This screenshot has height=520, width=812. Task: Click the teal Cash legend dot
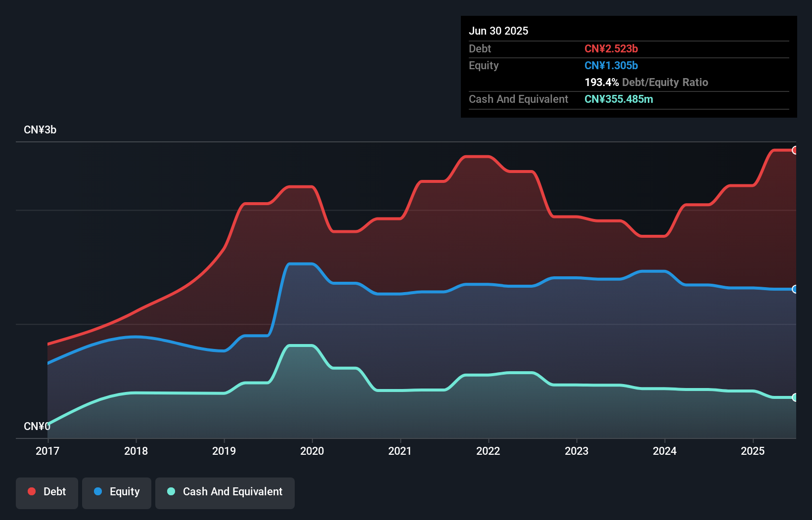(171, 491)
